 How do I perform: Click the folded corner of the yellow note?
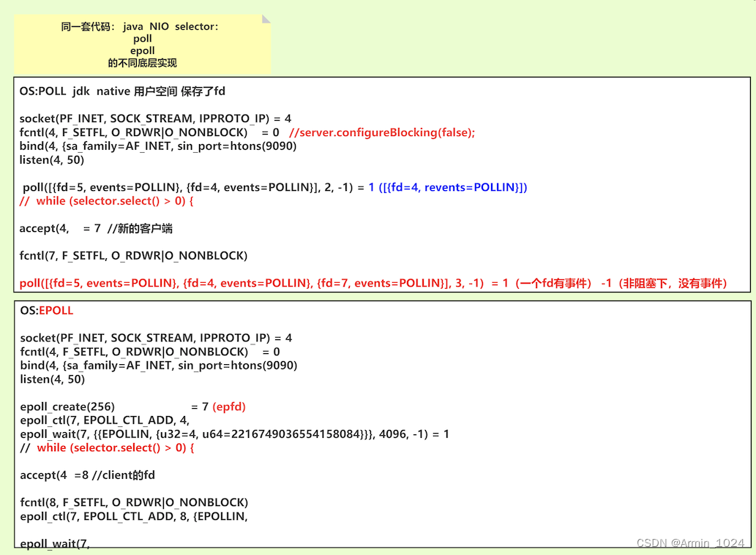266,19
